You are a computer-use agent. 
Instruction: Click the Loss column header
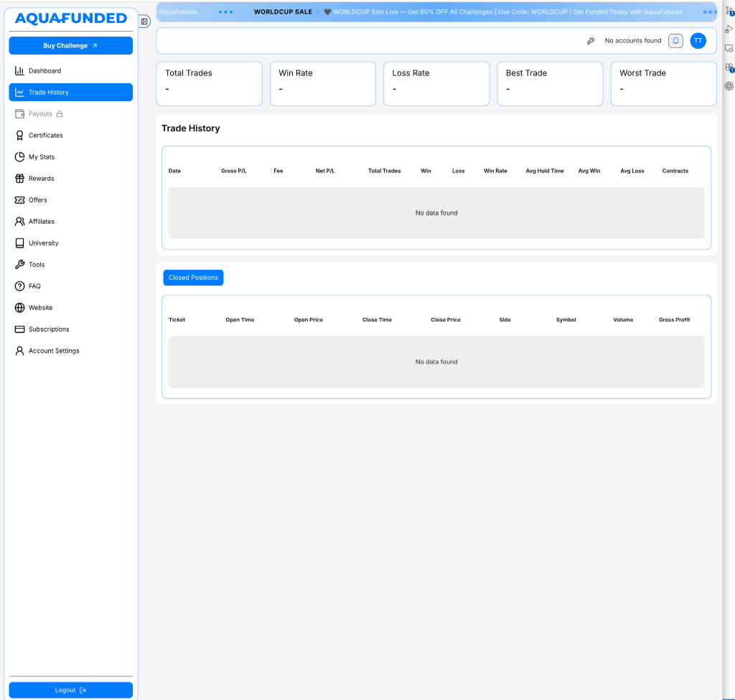(x=459, y=171)
